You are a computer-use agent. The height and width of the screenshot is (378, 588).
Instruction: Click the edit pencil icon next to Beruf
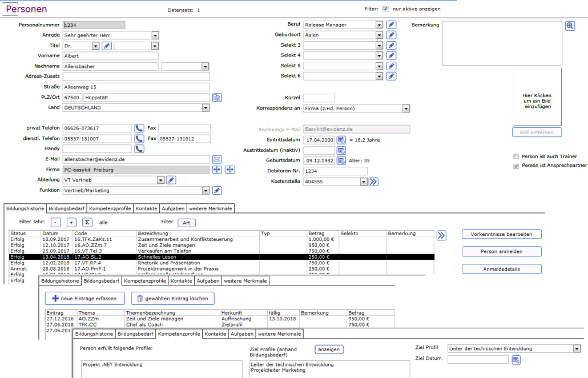coord(391,25)
